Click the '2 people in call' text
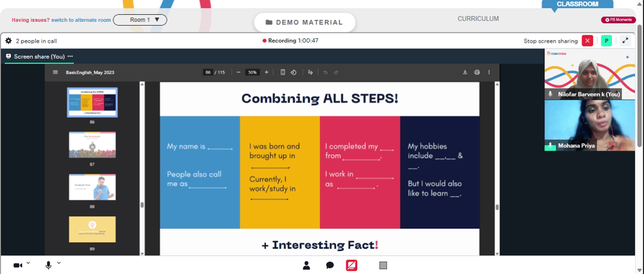This screenshot has height=274, width=644. (x=37, y=41)
